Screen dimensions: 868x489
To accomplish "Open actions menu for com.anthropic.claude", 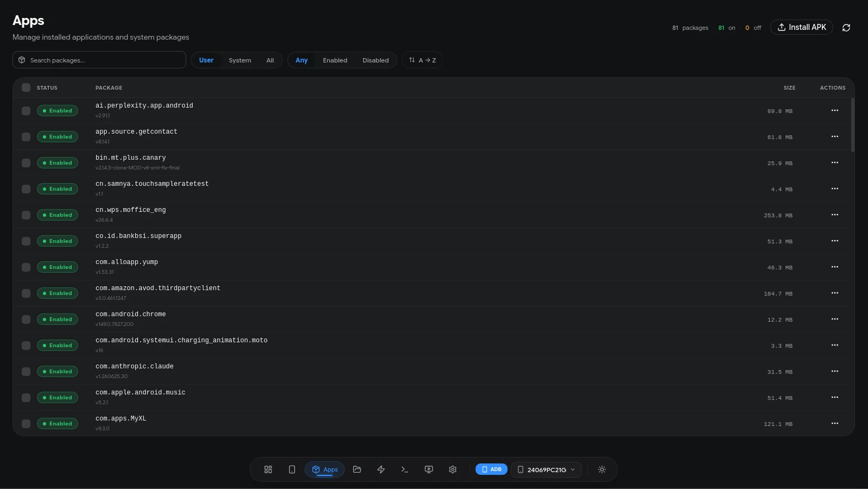I will tap(835, 372).
